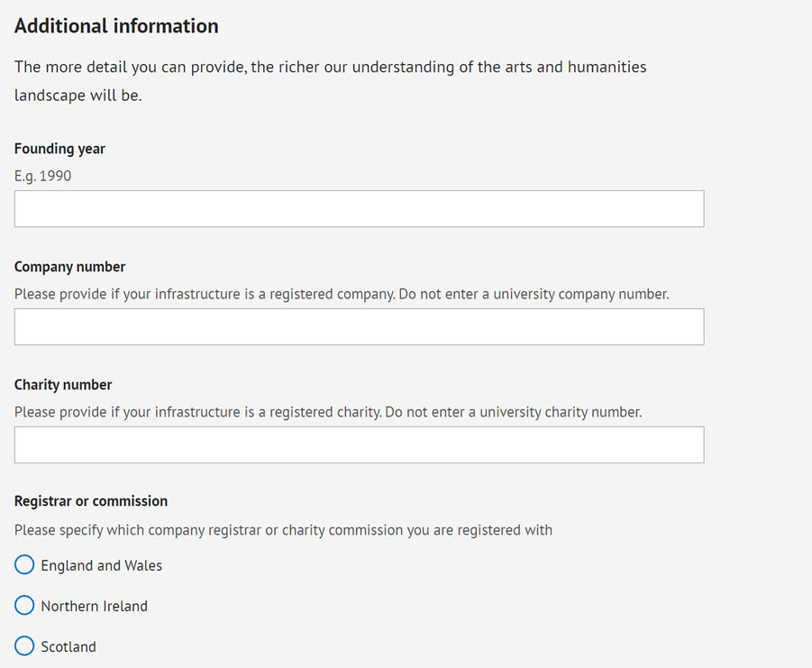Screen dimensions: 812x668
Task: Click the 'Founding year' field label
Action: point(59,149)
